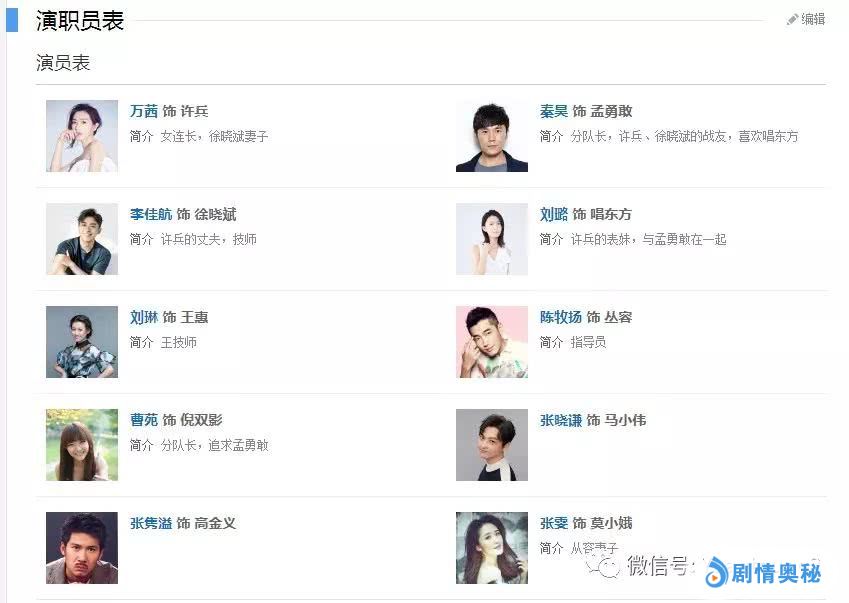The image size is (849, 603).
Task: Click 陈牧扬's photo thumbnail
Action: click(492, 342)
